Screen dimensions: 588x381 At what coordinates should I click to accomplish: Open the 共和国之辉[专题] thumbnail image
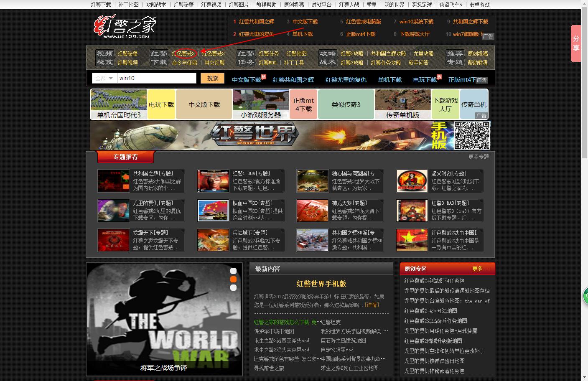pyautogui.click(x=114, y=181)
